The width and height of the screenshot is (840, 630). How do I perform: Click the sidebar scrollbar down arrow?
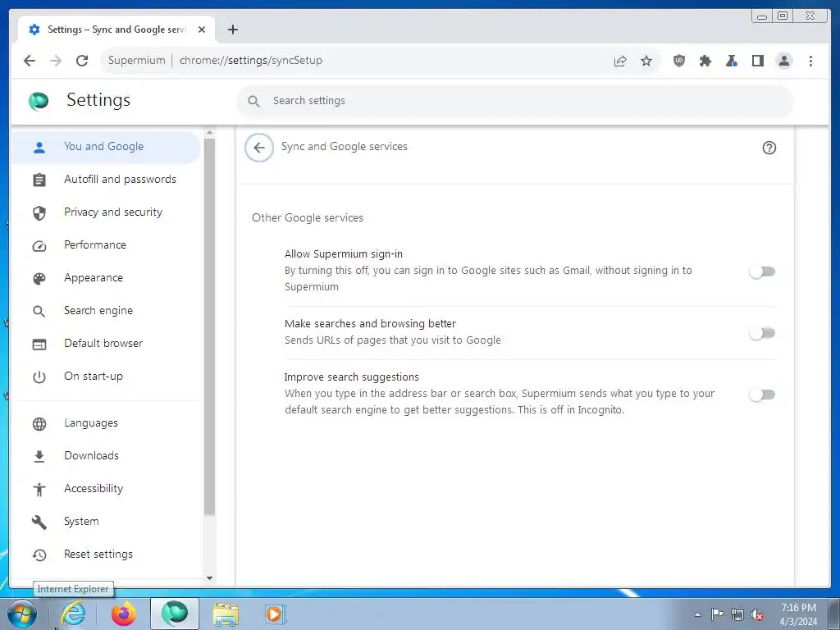[209, 578]
